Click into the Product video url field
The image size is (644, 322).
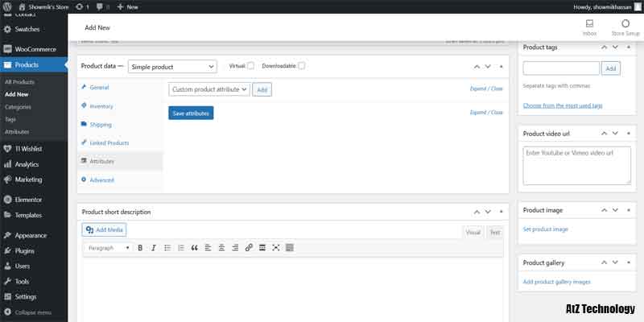576,164
